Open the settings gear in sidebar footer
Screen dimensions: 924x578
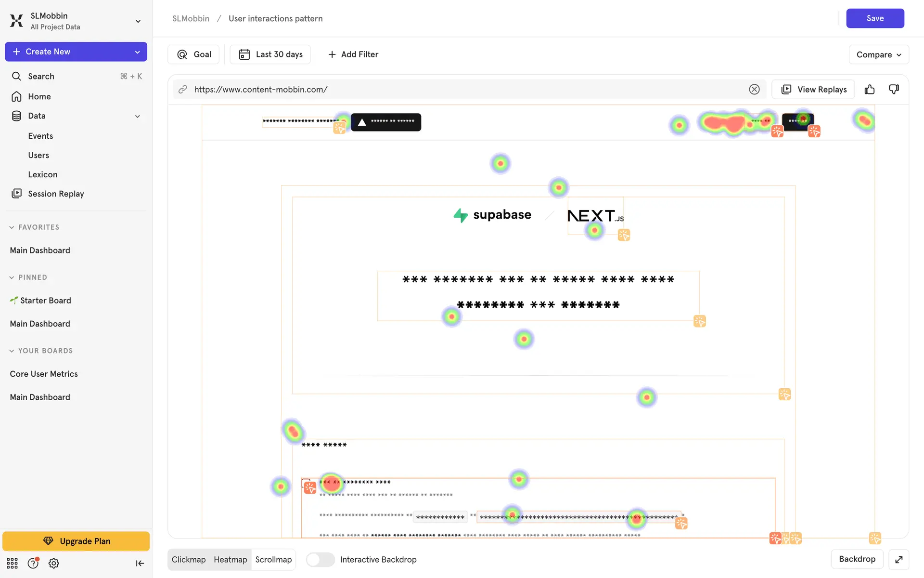[x=54, y=563]
